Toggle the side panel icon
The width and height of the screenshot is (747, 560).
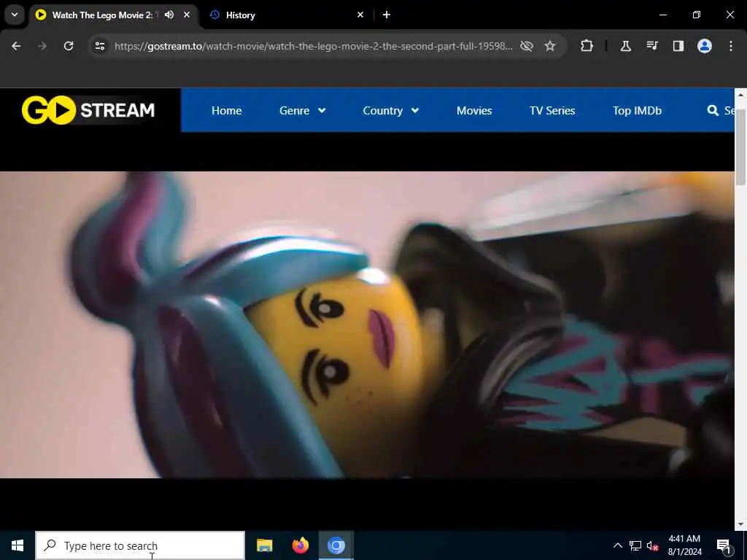coord(678,46)
